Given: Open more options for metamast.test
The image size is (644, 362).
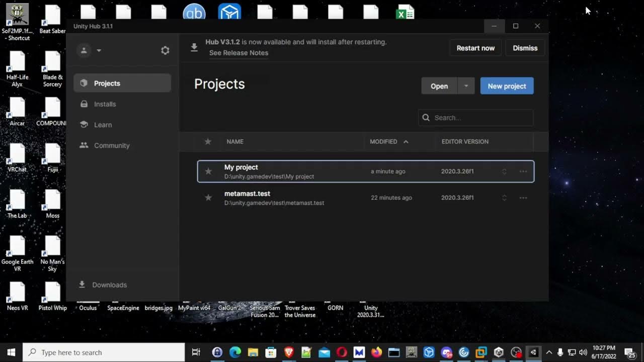Looking at the screenshot, I should (523, 198).
